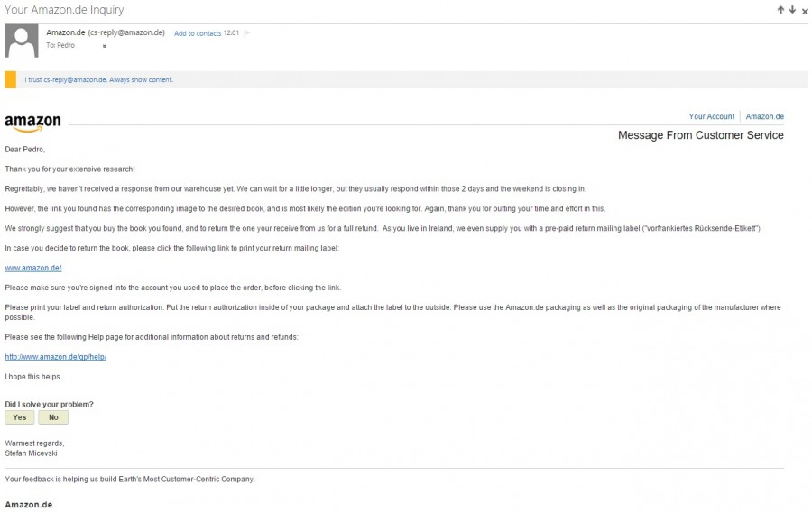Close the email reading pane

click(804, 11)
